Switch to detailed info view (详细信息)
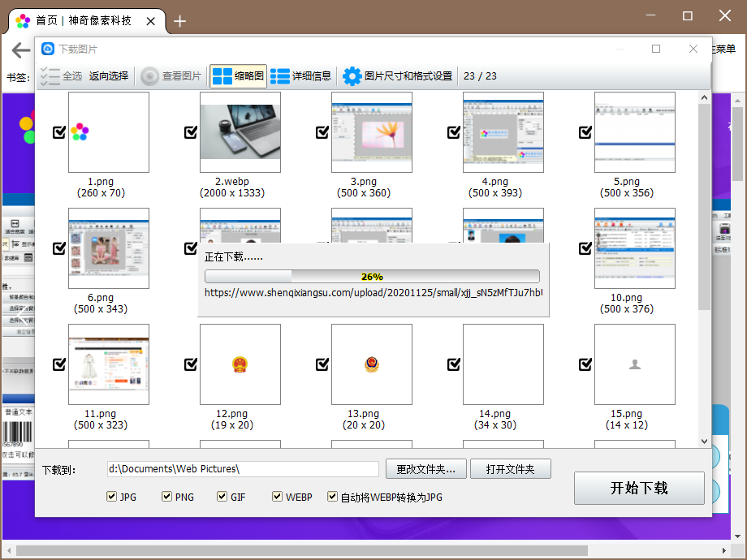The width and height of the screenshot is (747, 560). [280, 76]
